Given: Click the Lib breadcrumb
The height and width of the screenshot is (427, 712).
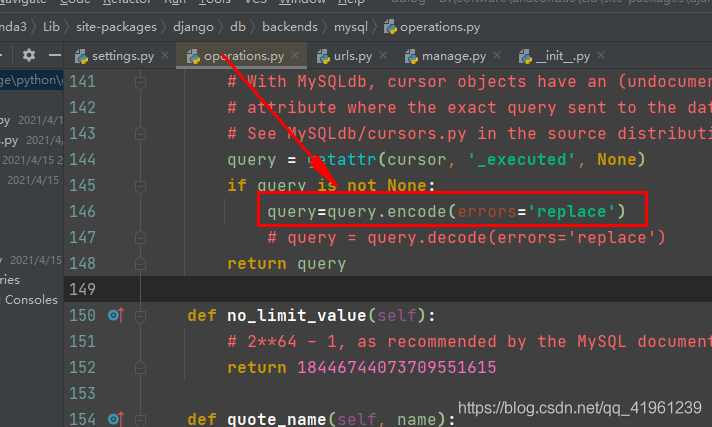Looking at the screenshot, I should tap(51, 27).
